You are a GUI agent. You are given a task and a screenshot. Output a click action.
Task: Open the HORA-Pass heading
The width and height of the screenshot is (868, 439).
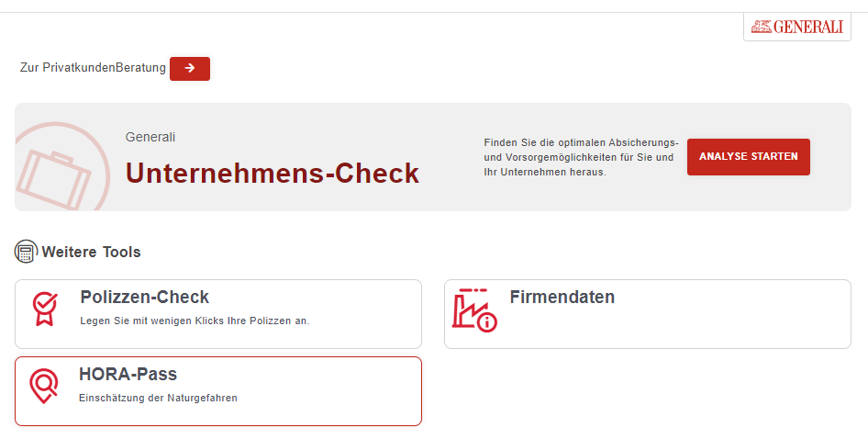tap(128, 375)
